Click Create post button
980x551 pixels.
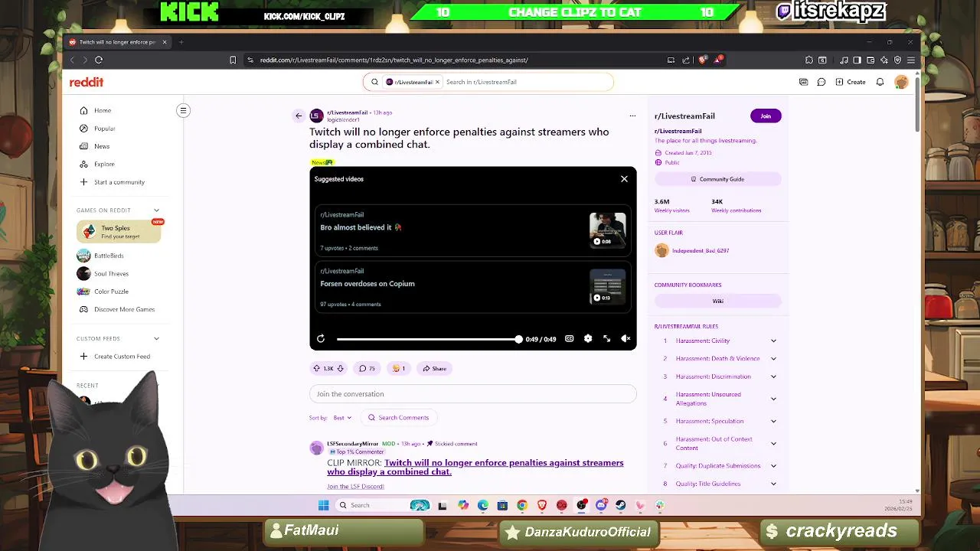coord(851,82)
